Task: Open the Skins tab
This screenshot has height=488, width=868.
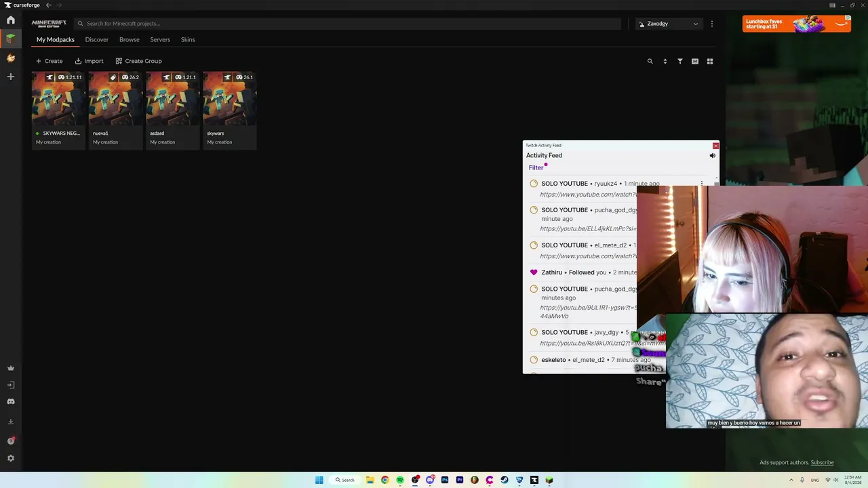Action: click(188, 39)
